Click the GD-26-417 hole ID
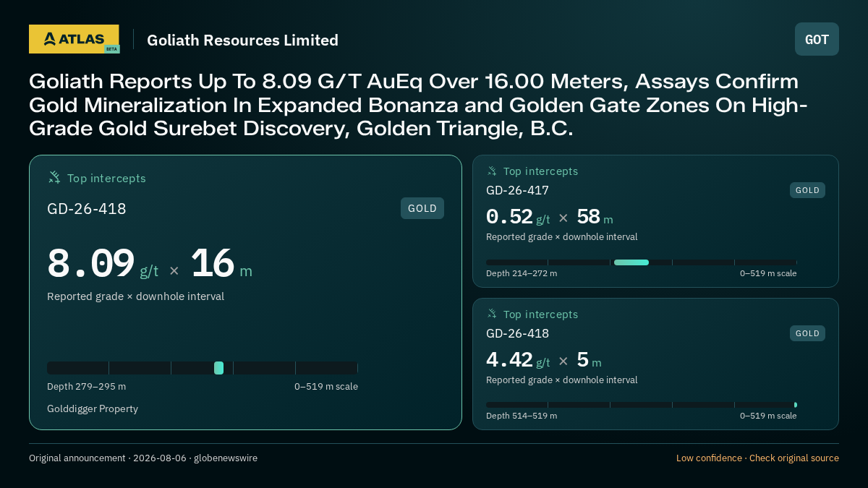The image size is (868, 488). click(517, 190)
